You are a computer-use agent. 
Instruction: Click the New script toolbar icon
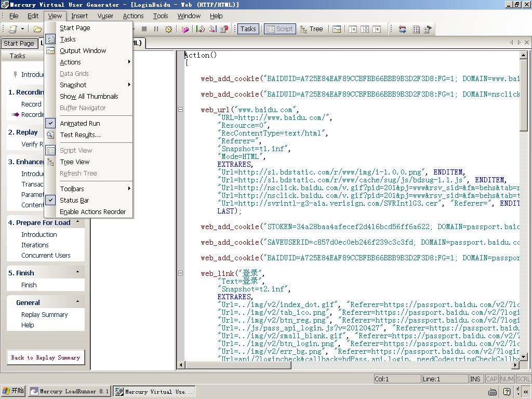[13, 29]
